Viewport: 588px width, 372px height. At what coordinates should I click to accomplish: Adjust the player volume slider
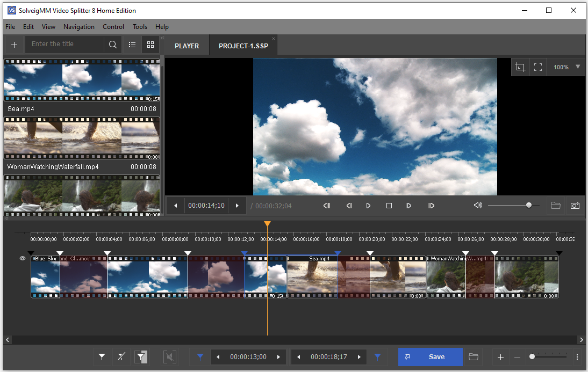click(529, 205)
